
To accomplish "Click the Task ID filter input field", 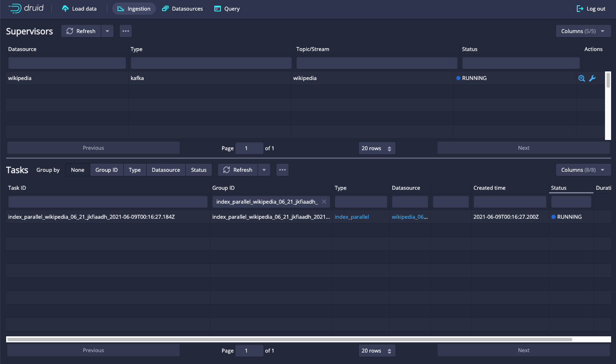I will pyautogui.click(x=108, y=202).
